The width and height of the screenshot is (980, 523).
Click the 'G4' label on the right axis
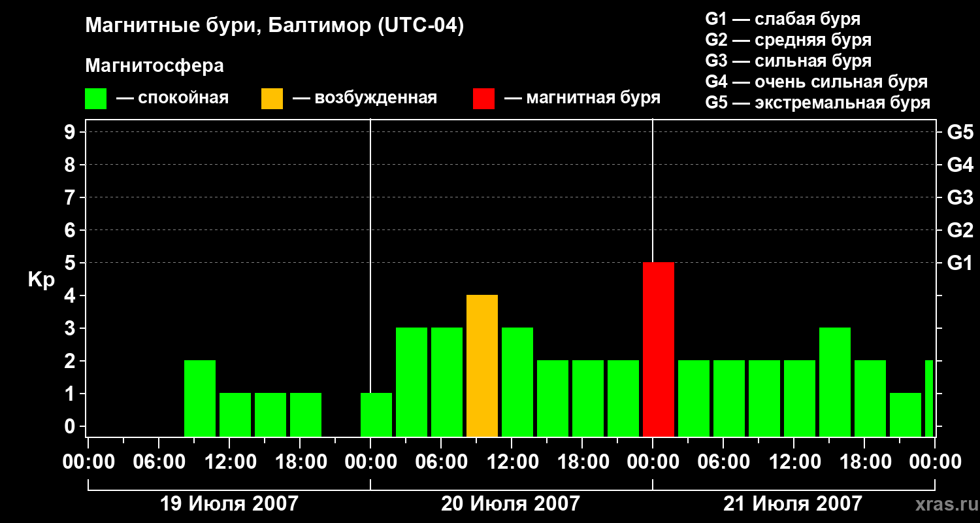click(x=960, y=165)
